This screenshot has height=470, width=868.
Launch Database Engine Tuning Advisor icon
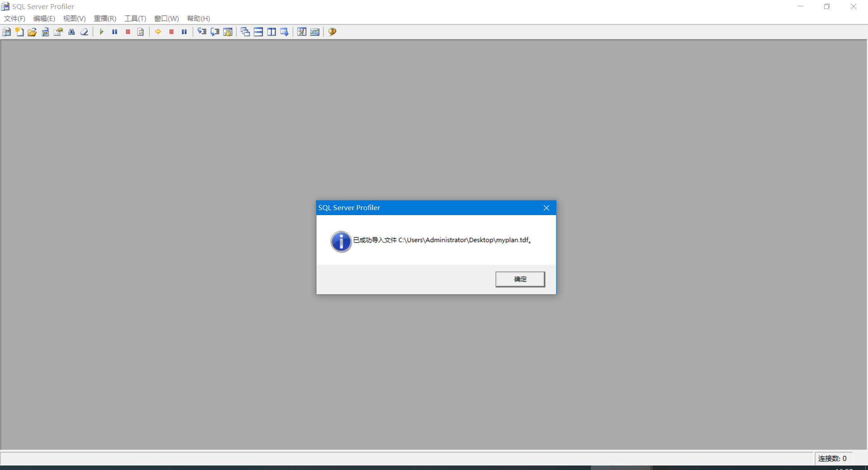[302, 32]
